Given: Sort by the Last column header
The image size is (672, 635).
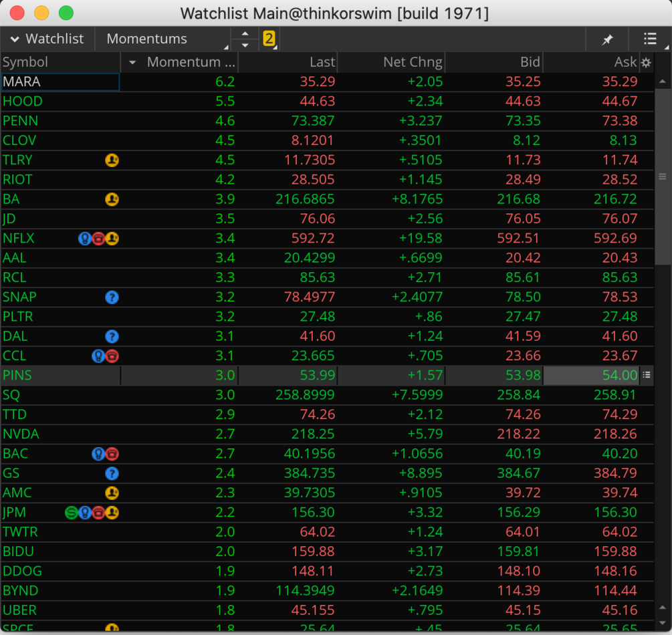Looking at the screenshot, I should click(288, 62).
